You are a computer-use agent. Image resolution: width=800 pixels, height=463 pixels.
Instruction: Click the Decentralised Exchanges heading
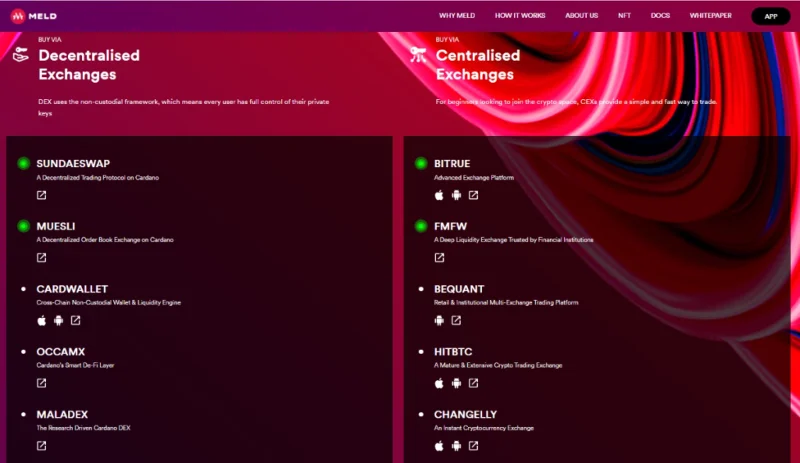[89, 65]
